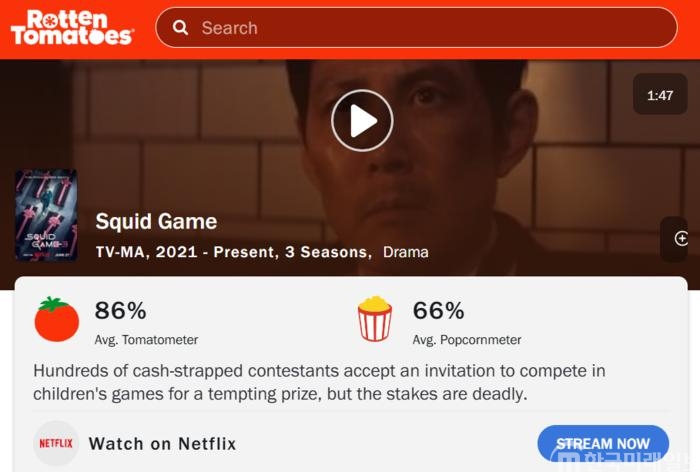Play the Squid Game trailer
Screen dimensions: 700x472
(362, 121)
